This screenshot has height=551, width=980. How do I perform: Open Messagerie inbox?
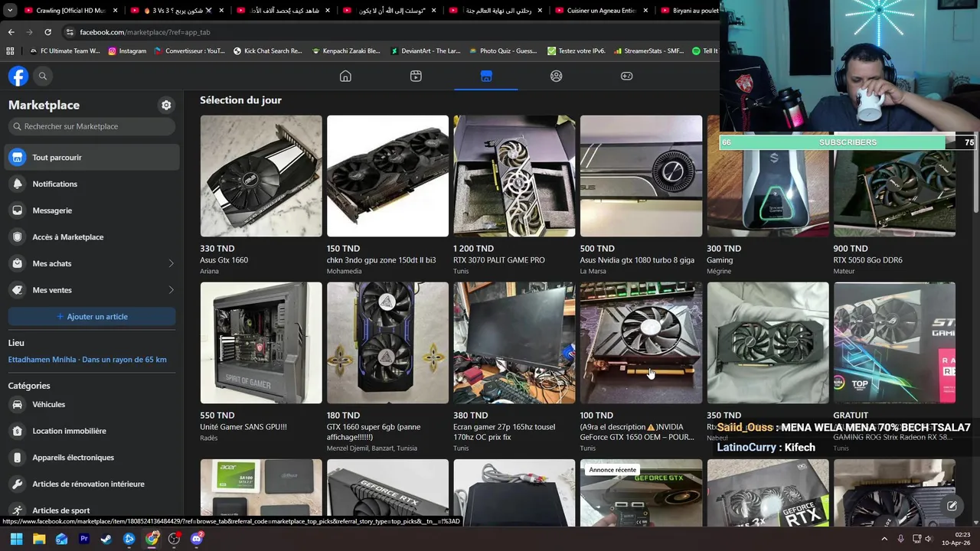tap(92, 210)
